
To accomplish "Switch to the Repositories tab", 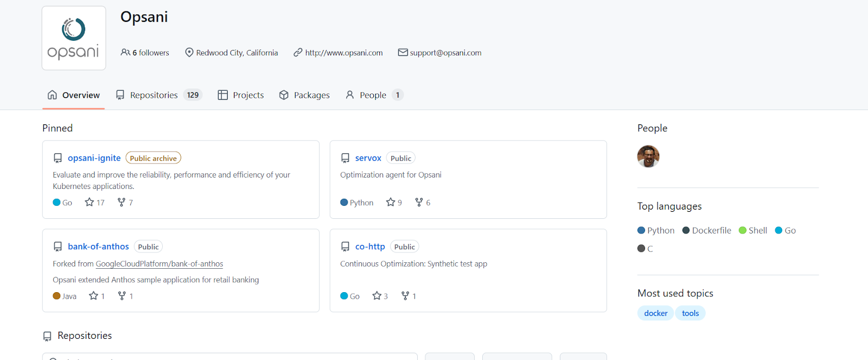I will tap(158, 95).
